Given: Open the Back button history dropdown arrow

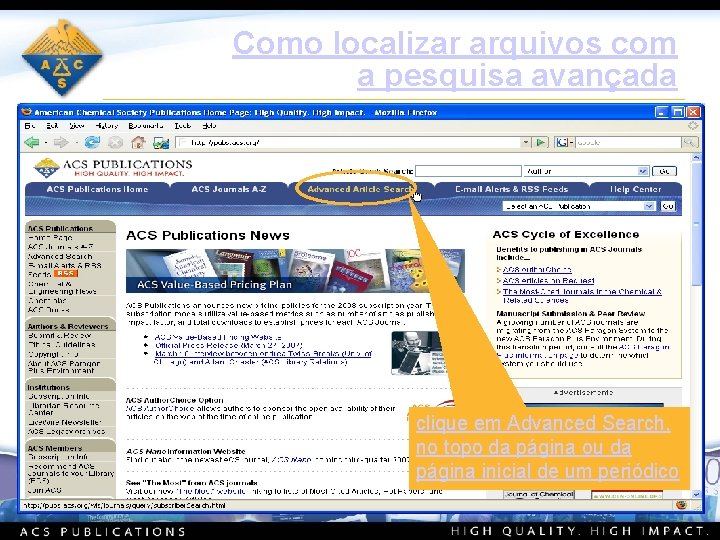Looking at the screenshot, I should [x=46, y=143].
